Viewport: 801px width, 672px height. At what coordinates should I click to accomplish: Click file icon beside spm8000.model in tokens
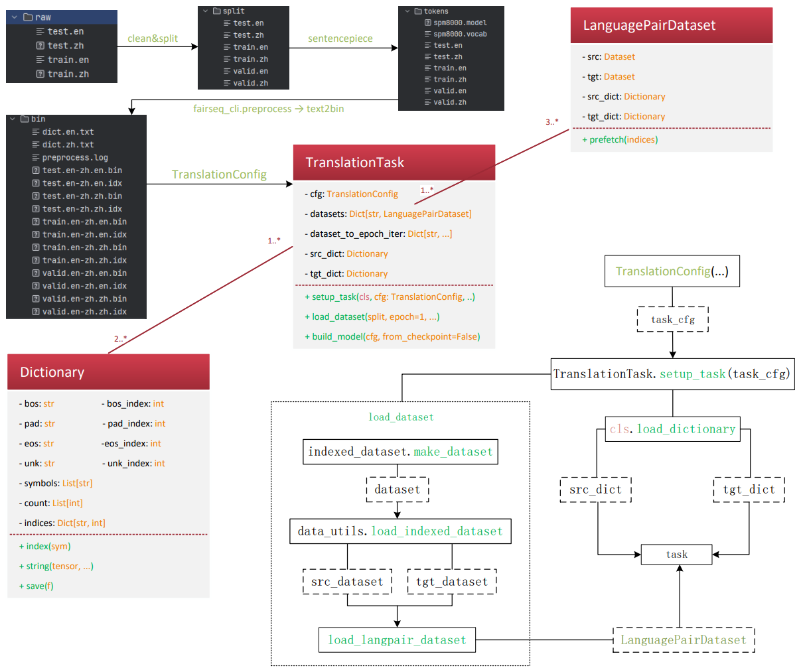click(428, 23)
